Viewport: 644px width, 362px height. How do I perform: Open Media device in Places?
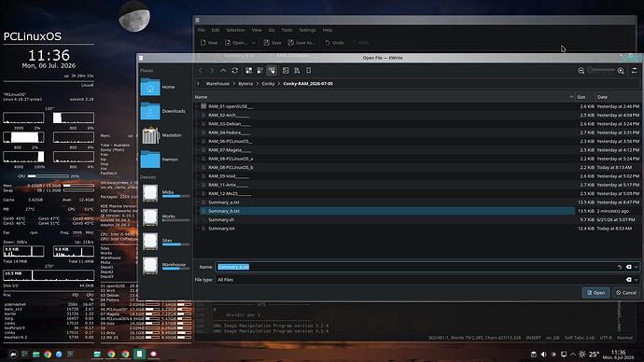[x=164, y=193]
